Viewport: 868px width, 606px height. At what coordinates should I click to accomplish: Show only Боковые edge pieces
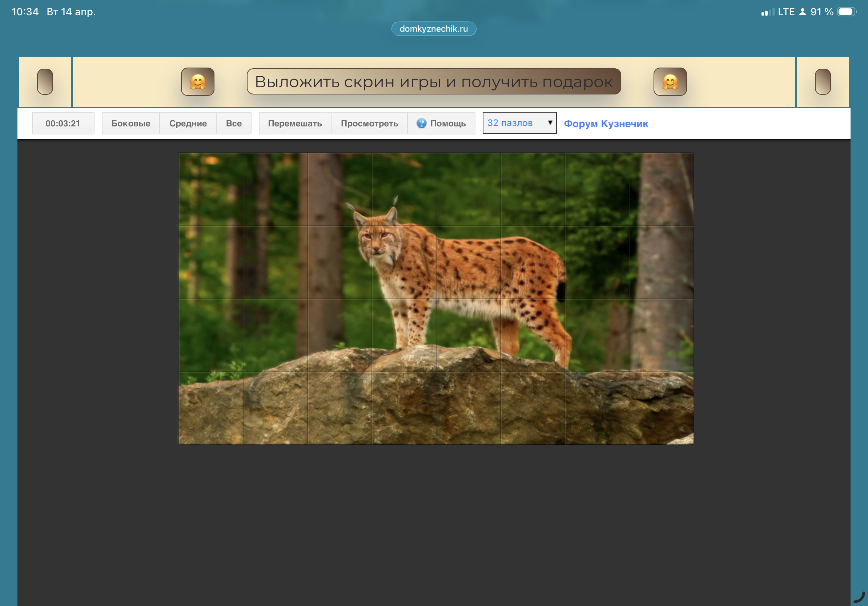tap(130, 123)
